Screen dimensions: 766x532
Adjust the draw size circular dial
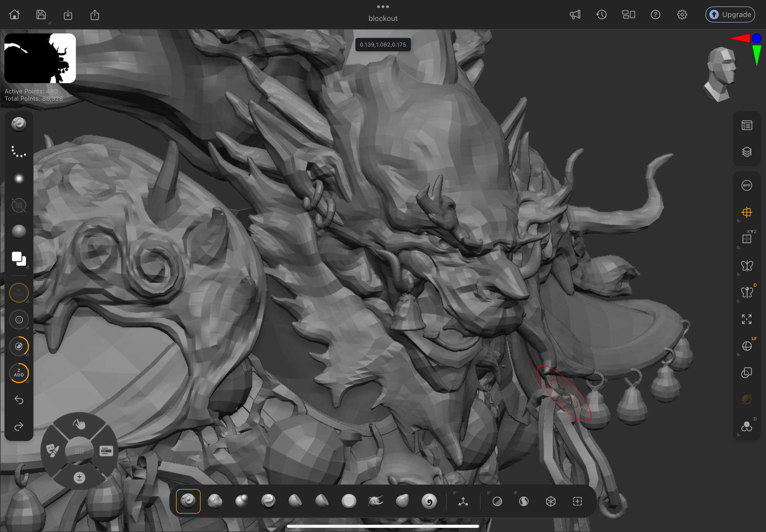(19, 319)
